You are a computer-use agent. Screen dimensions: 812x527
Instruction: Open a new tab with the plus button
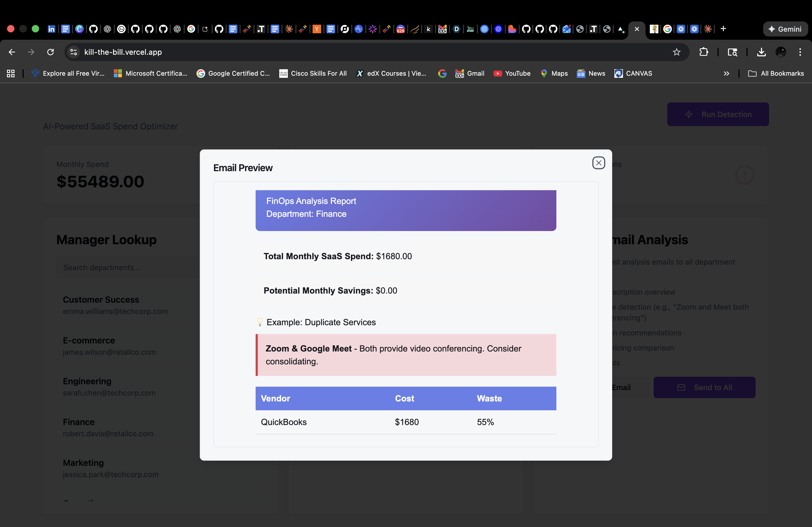723,29
